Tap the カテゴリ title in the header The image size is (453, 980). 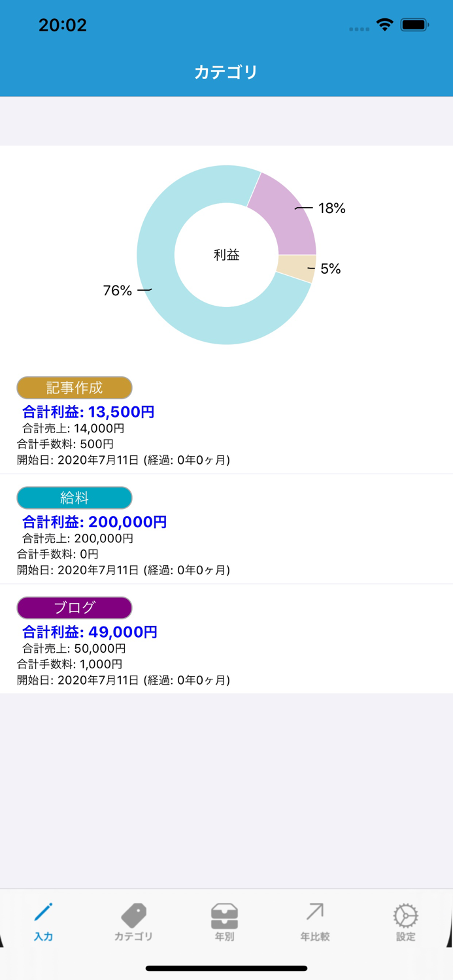click(x=226, y=72)
